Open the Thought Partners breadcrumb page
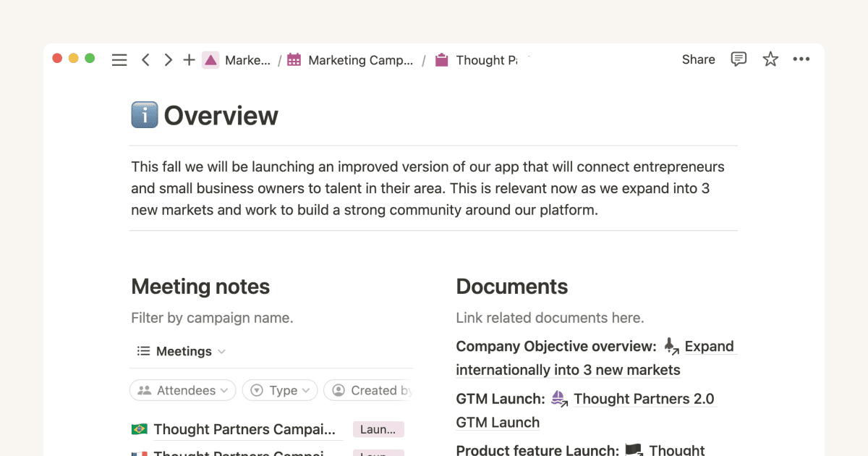This screenshot has height=456, width=868. [x=486, y=60]
